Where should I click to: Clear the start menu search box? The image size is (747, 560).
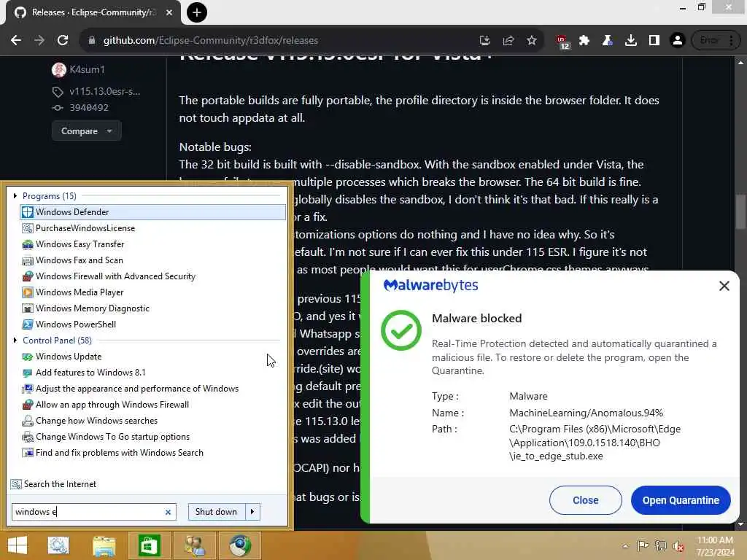pos(169,512)
